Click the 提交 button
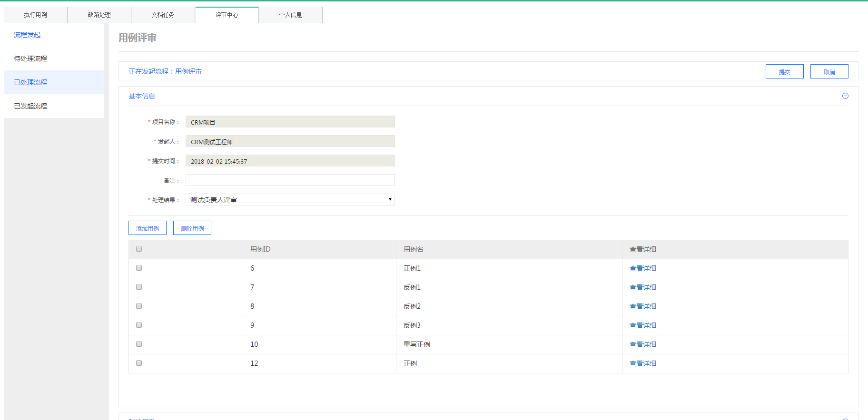 point(784,72)
